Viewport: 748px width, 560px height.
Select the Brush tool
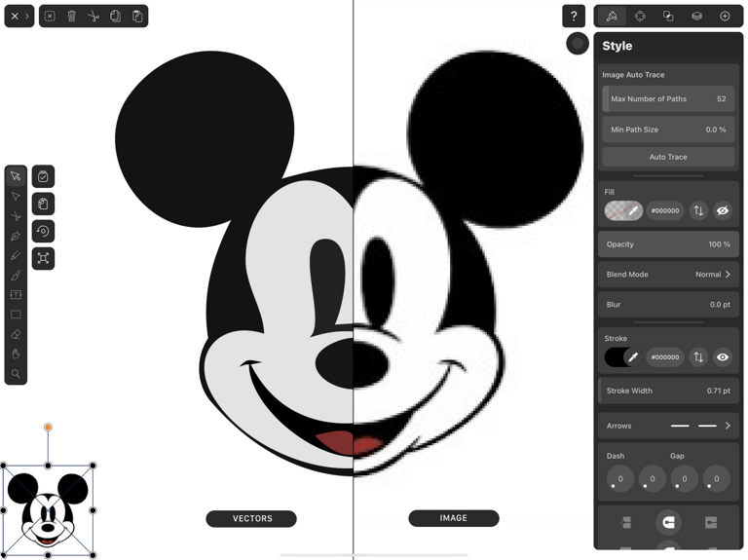[x=16, y=276]
